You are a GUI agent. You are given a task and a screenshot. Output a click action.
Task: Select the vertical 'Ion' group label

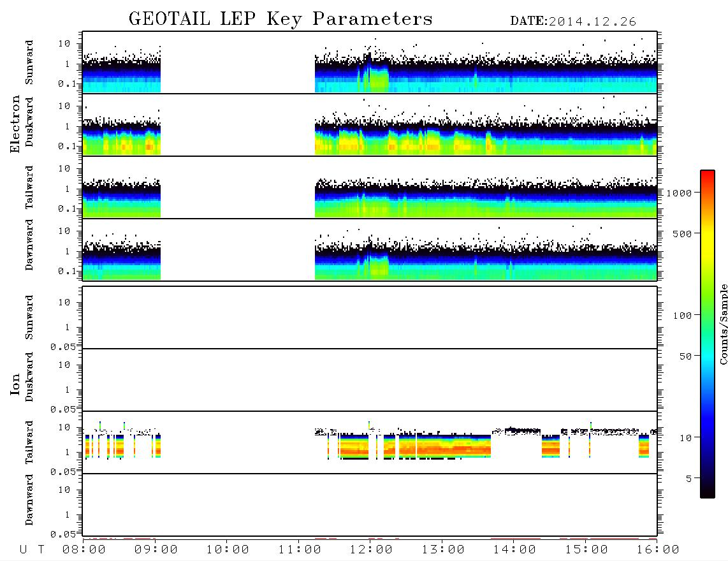[x=15, y=384]
